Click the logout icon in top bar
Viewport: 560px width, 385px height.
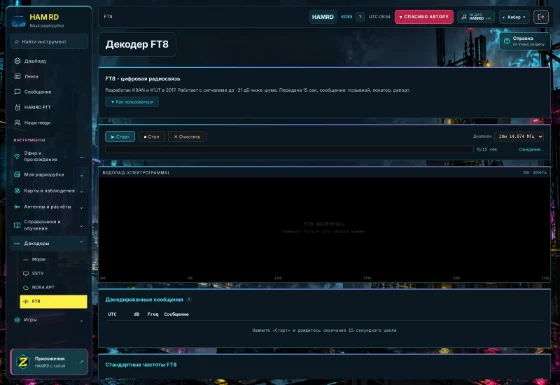[541, 17]
